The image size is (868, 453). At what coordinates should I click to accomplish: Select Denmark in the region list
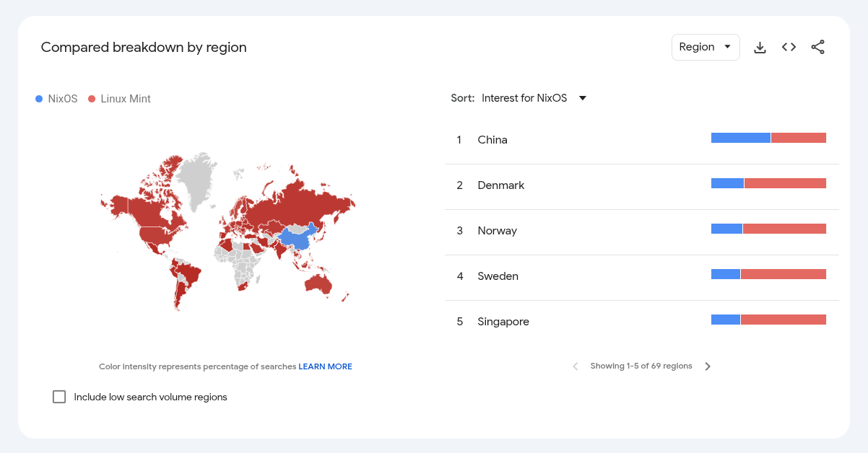pyautogui.click(x=500, y=185)
